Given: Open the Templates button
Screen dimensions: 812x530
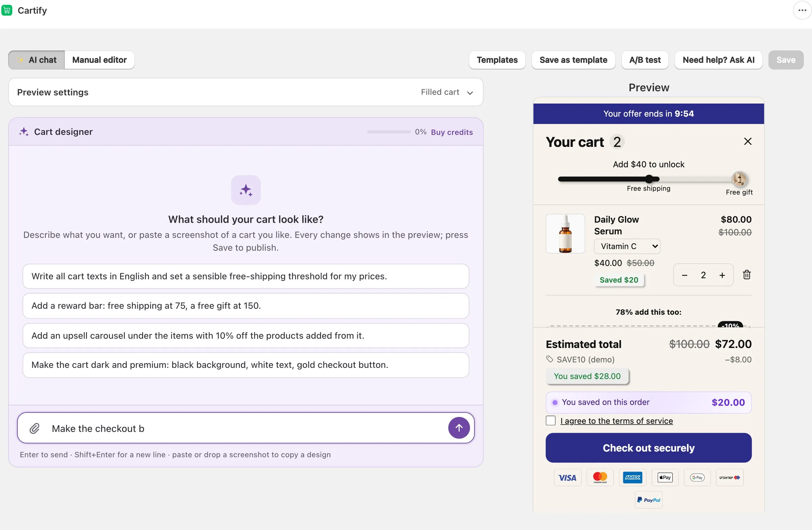Looking at the screenshot, I should [497, 60].
